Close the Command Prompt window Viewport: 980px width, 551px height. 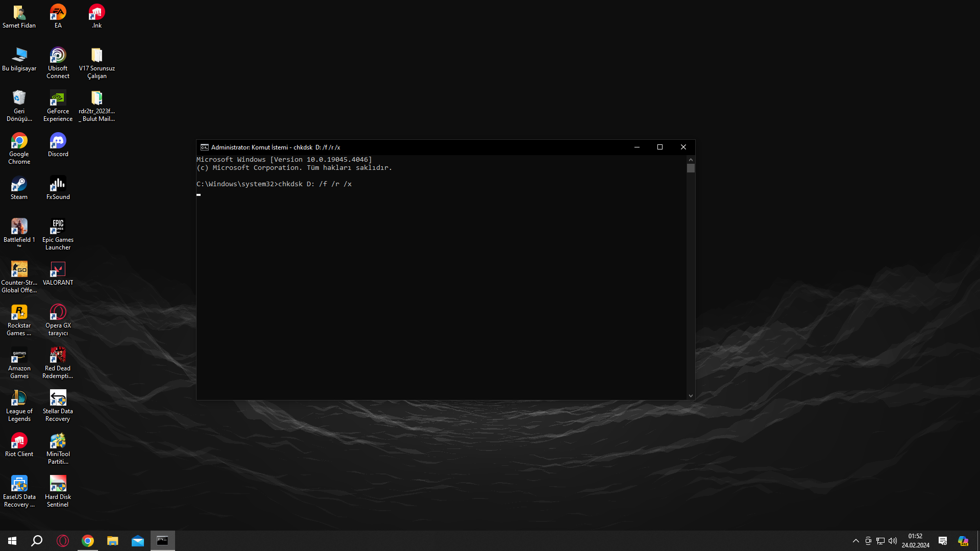pyautogui.click(x=683, y=147)
